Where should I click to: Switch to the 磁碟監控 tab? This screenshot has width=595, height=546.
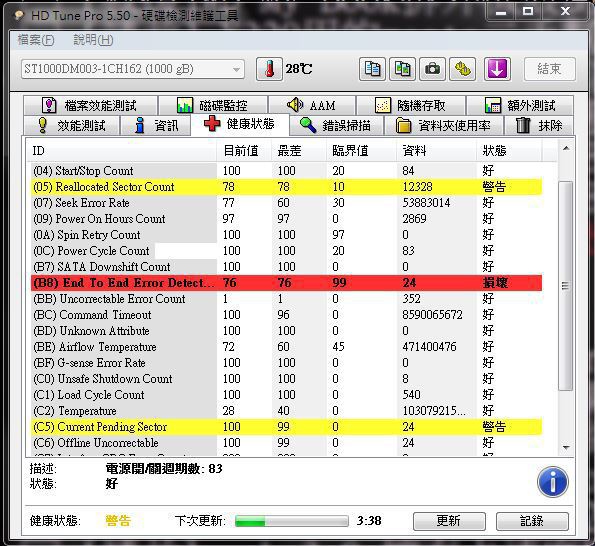pos(213,105)
